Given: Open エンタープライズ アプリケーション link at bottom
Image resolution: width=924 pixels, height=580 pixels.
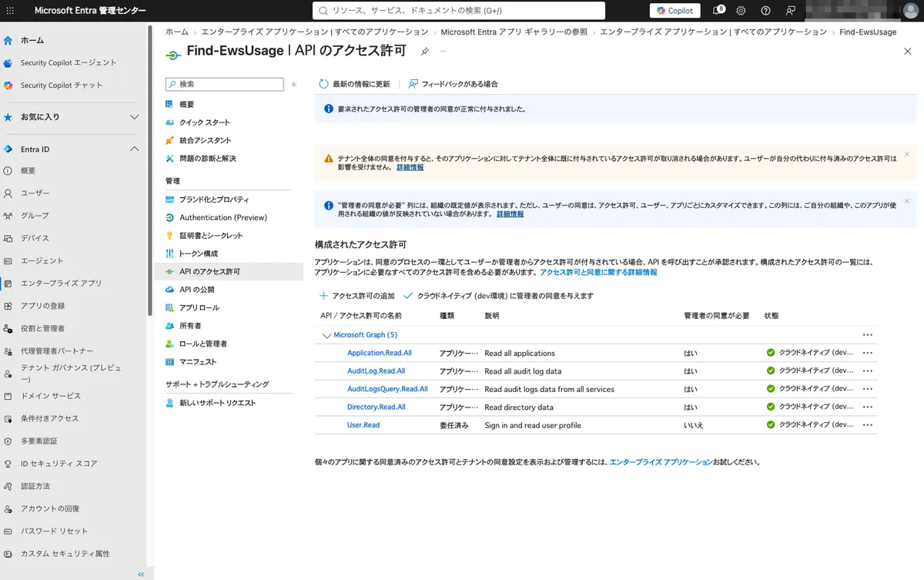Looking at the screenshot, I should [x=661, y=462].
